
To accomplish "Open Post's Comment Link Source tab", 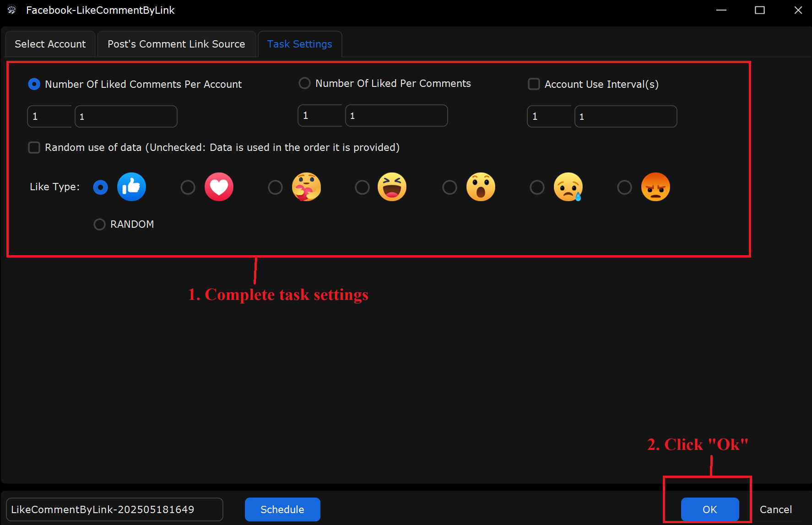I will click(x=176, y=44).
